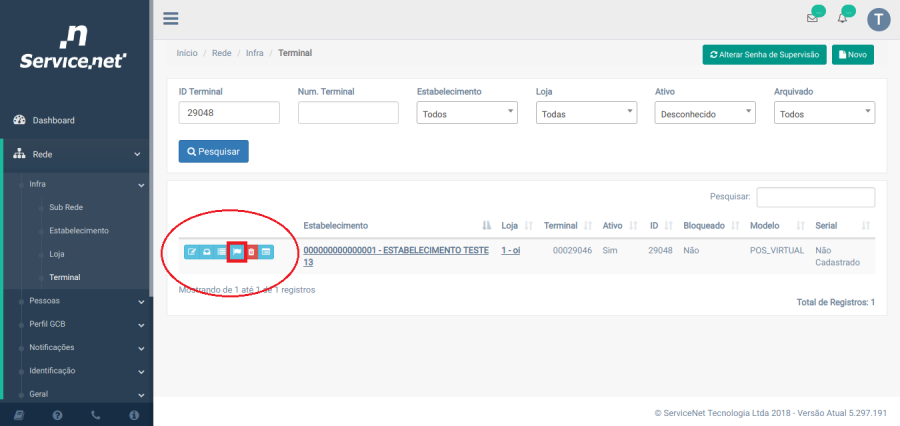Click the red trash delete icon
This screenshot has height=426, width=900.
pyautogui.click(x=251, y=252)
